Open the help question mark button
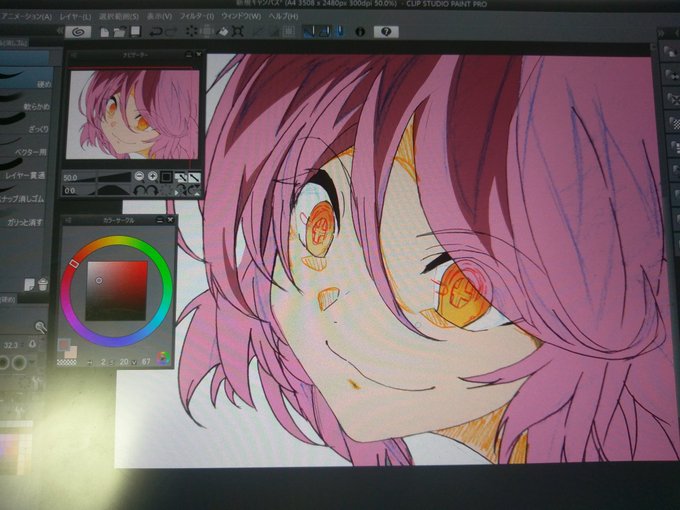This screenshot has height=510, width=680. 386,32
